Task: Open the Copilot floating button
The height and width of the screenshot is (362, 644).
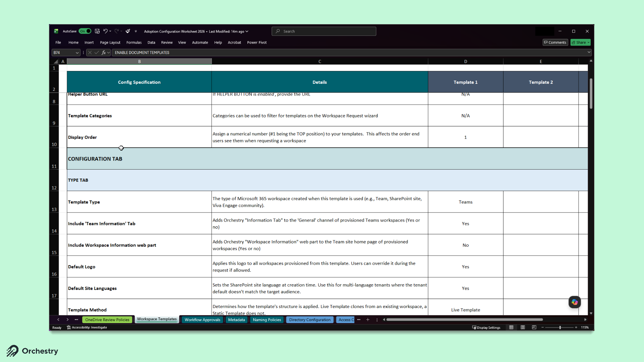Action: (x=575, y=302)
